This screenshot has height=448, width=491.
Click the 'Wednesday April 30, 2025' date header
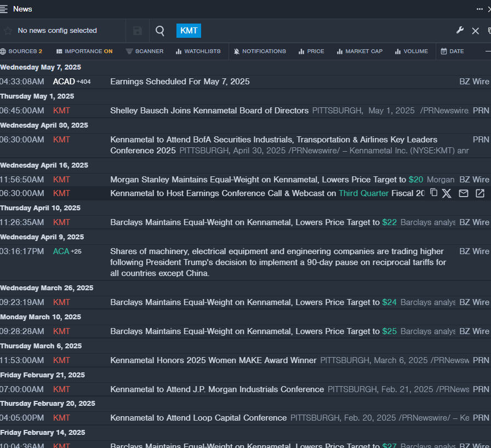point(44,125)
